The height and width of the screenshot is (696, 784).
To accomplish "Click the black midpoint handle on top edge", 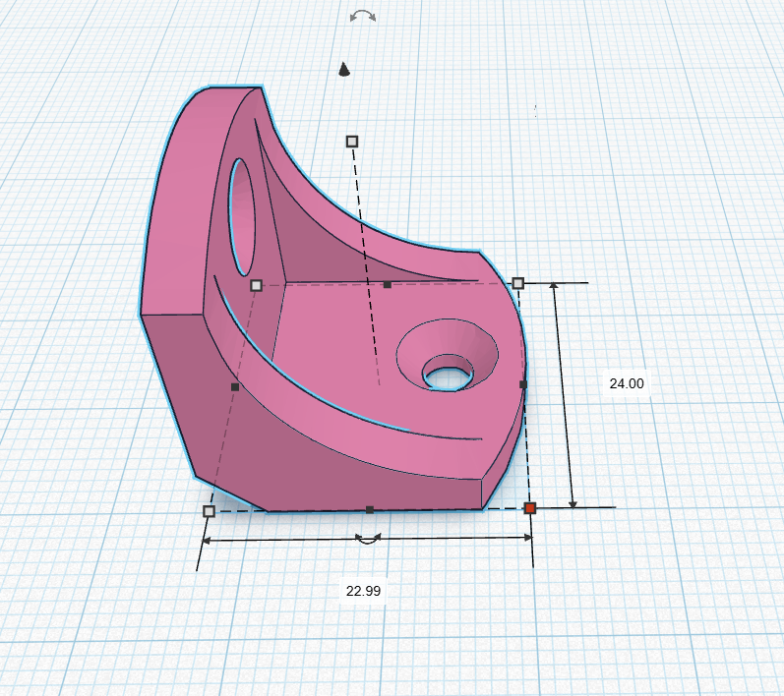I will [x=387, y=284].
